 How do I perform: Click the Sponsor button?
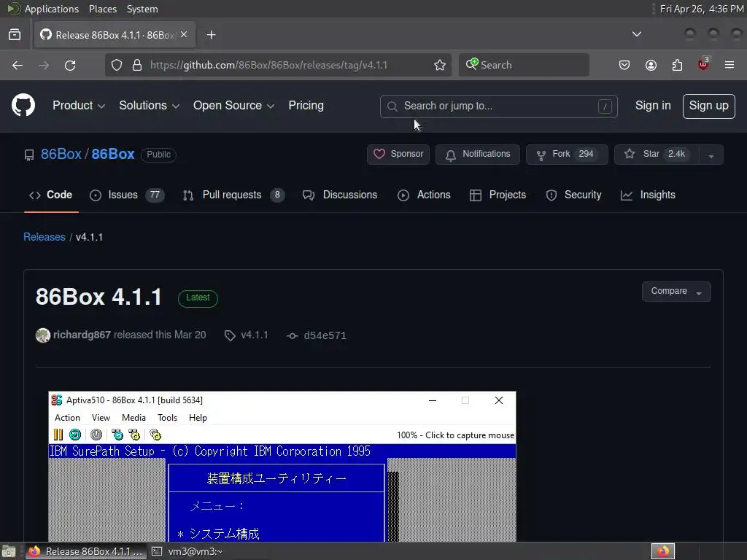398,155
